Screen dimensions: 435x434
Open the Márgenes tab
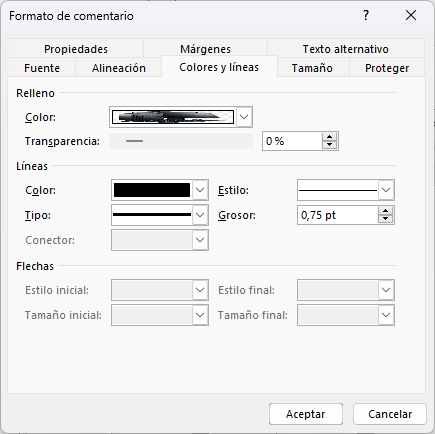pyautogui.click(x=205, y=49)
